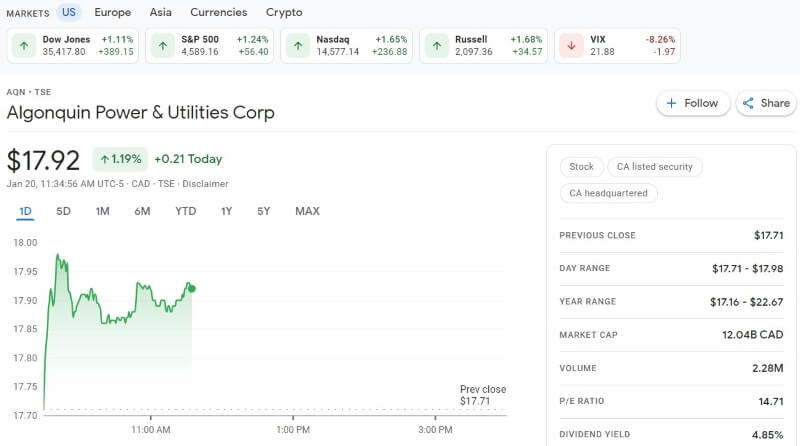Click the red down arrow icon for VIX
Image resolution: width=800 pixels, height=446 pixels.
[571, 46]
